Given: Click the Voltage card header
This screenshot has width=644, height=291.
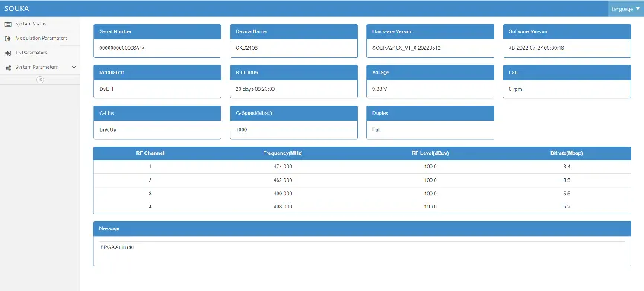Looking at the screenshot, I should coord(430,73).
